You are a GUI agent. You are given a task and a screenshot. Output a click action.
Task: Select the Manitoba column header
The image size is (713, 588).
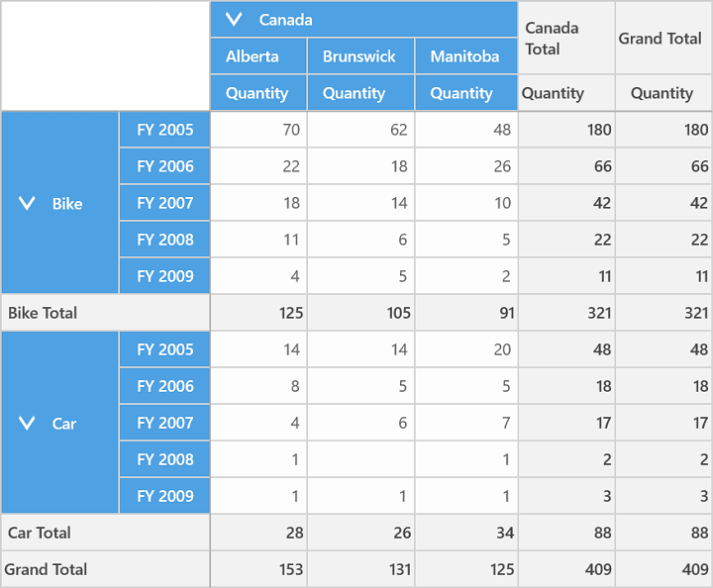click(466, 56)
